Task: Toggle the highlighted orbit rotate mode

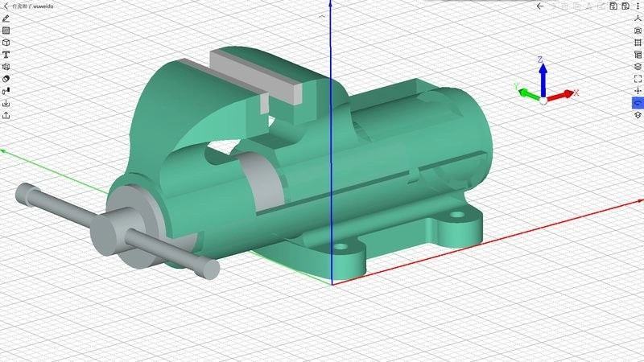Action: point(638,103)
